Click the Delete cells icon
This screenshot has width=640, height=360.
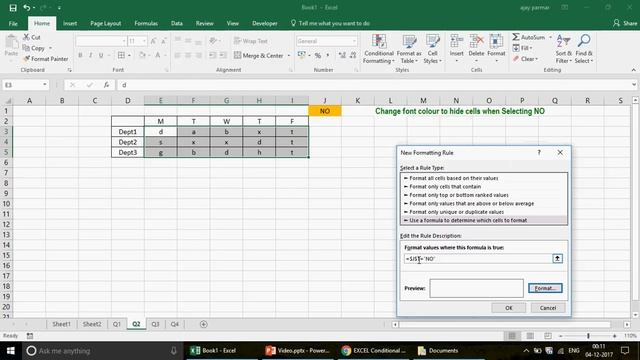[476, 42]
